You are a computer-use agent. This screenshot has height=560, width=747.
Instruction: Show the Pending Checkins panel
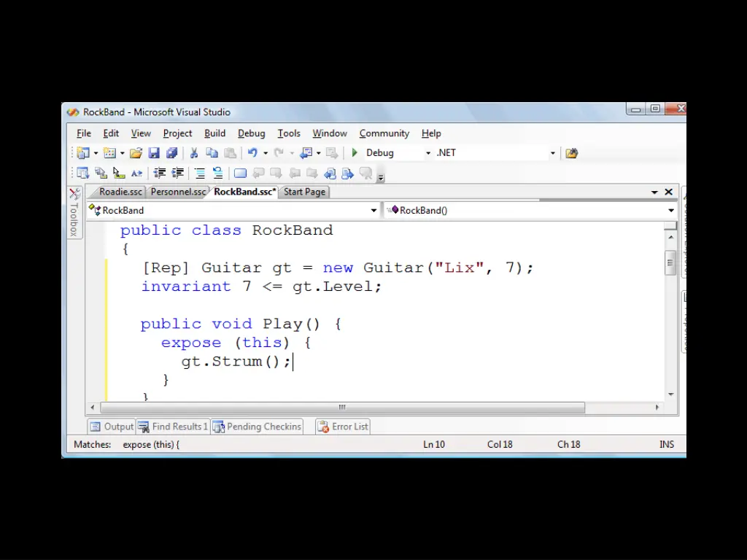tap(258, 427)
